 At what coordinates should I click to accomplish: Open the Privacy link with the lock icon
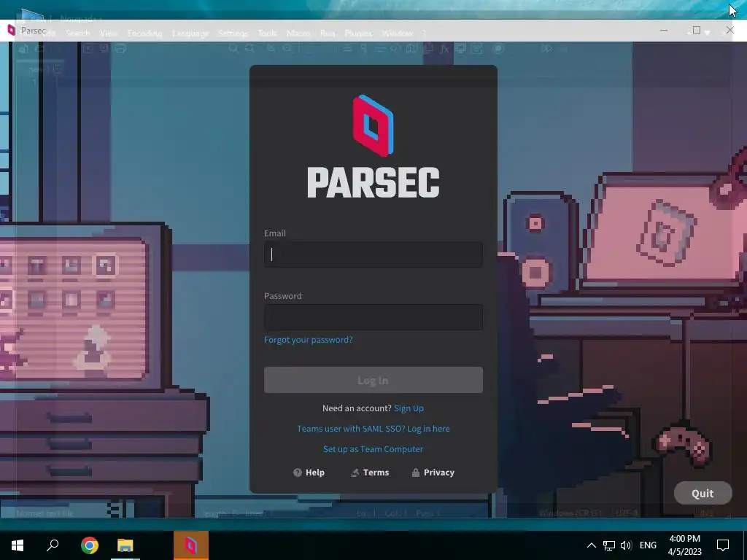[x=433, y=472]
